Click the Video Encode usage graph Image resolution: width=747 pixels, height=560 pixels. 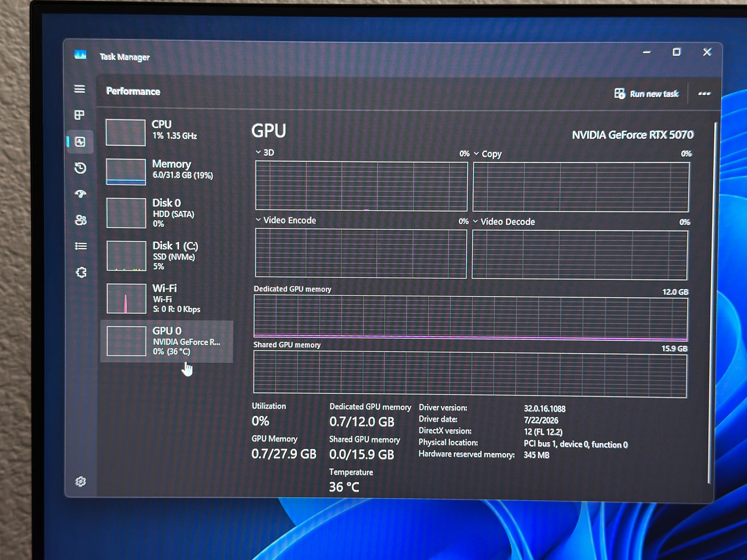click(x=361, y=253)
